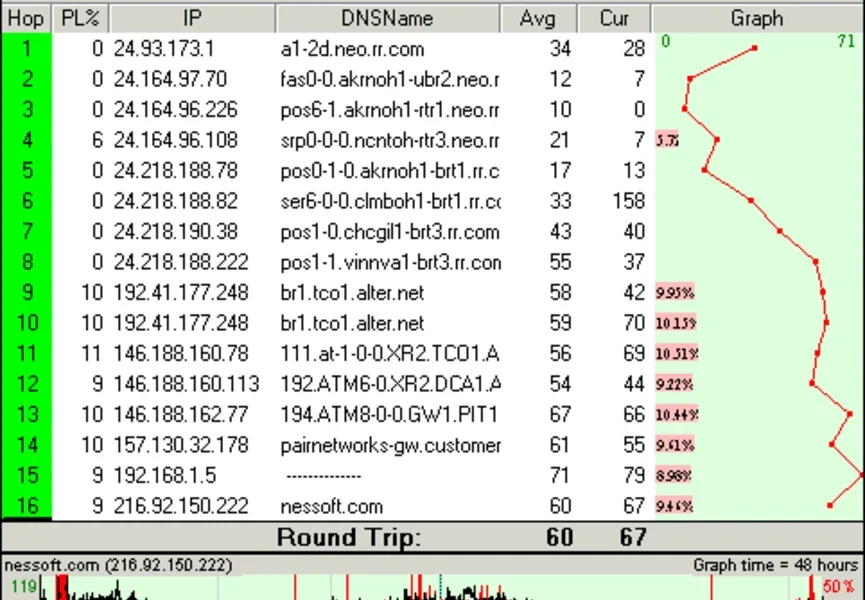Image resolution: width=865 pixels, height=600 pixels.
Task: Select IP 192.168.1.5
Action: 165,475
